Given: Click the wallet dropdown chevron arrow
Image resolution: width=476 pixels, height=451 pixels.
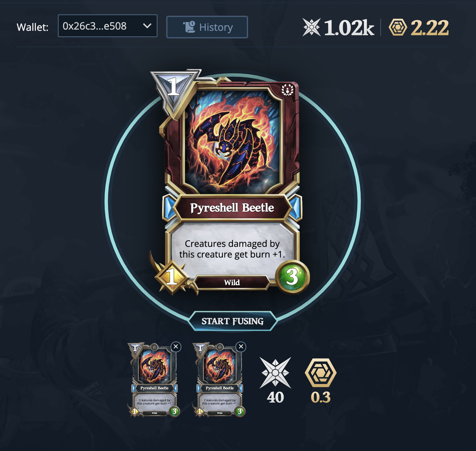Looking at the screenshot, I should click(x=147, y=26).
